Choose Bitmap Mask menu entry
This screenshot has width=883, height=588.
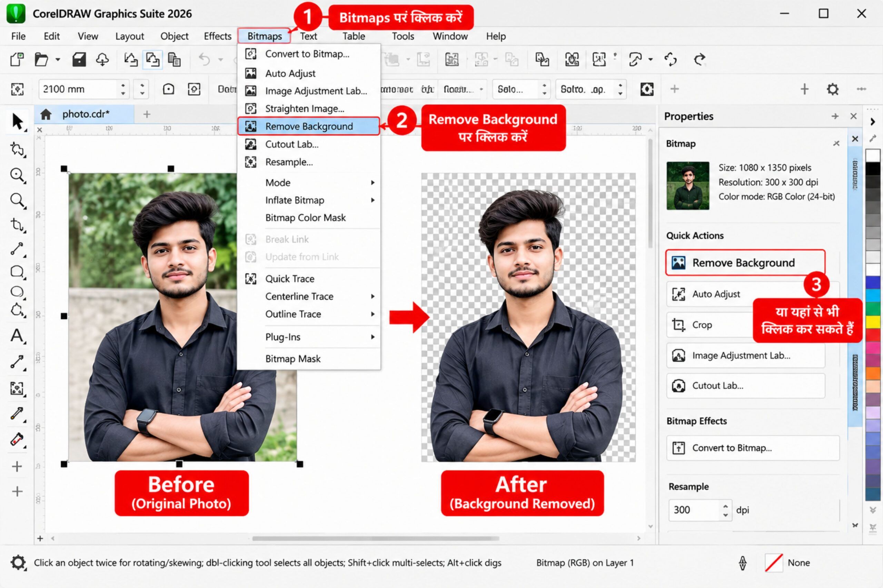(308, 358)
